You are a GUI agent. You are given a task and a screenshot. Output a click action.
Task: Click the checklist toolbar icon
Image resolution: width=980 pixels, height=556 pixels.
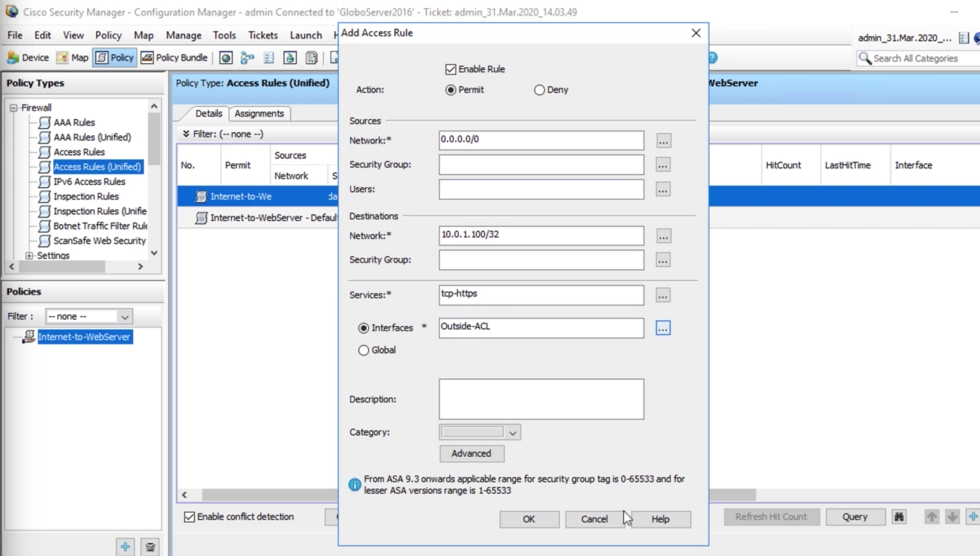coord(269,58)
